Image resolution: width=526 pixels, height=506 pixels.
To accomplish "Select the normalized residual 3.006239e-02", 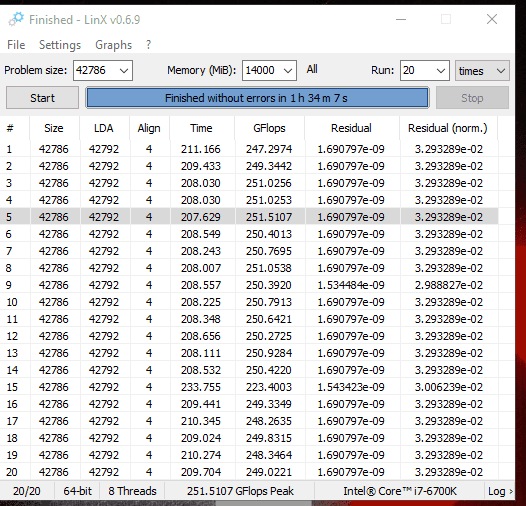I will (x=449, y=387).
